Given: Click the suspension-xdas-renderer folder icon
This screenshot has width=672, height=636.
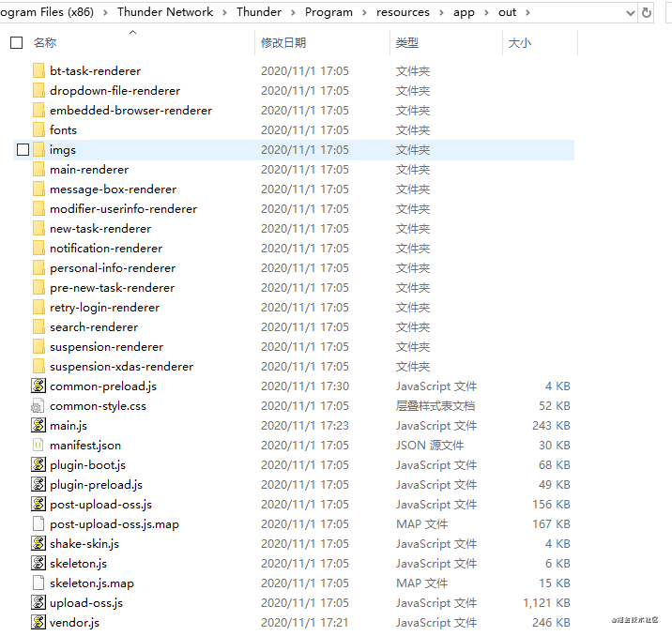Looking at the screenshot, I should tap(38, 366).
